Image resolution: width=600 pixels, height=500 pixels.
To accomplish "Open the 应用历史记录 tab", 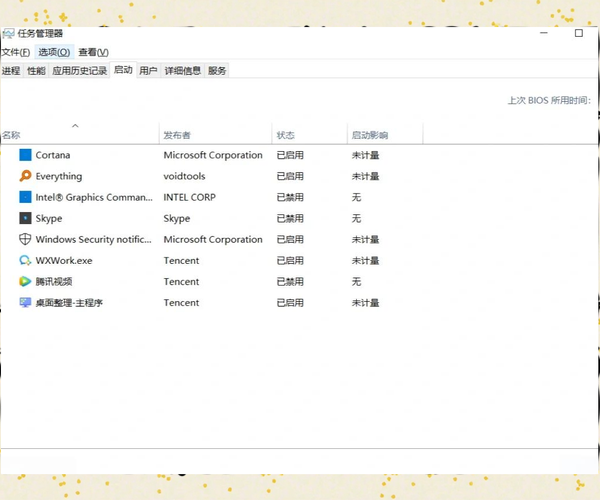I will [x=79, y=70].
